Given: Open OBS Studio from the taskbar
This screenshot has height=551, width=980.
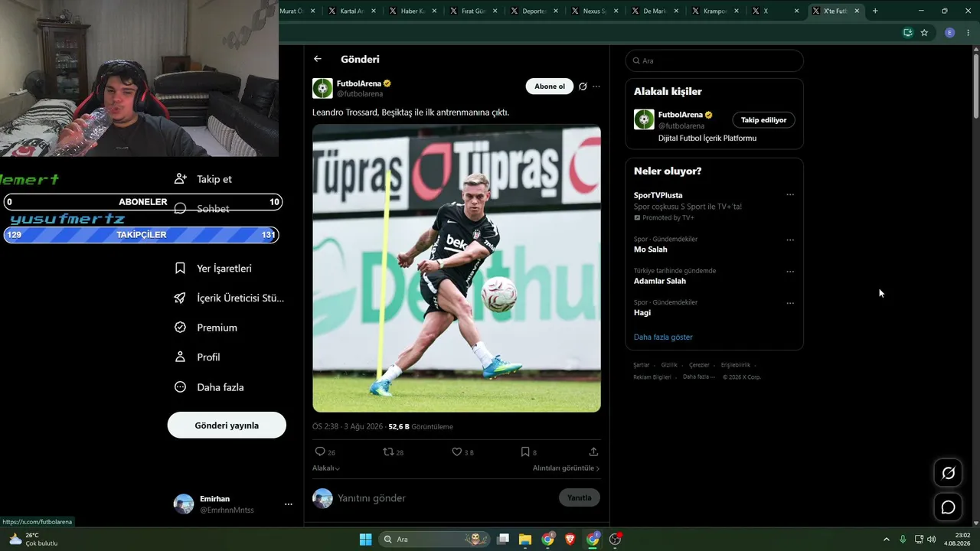Looking at the screenshot, I should (616, 540).
